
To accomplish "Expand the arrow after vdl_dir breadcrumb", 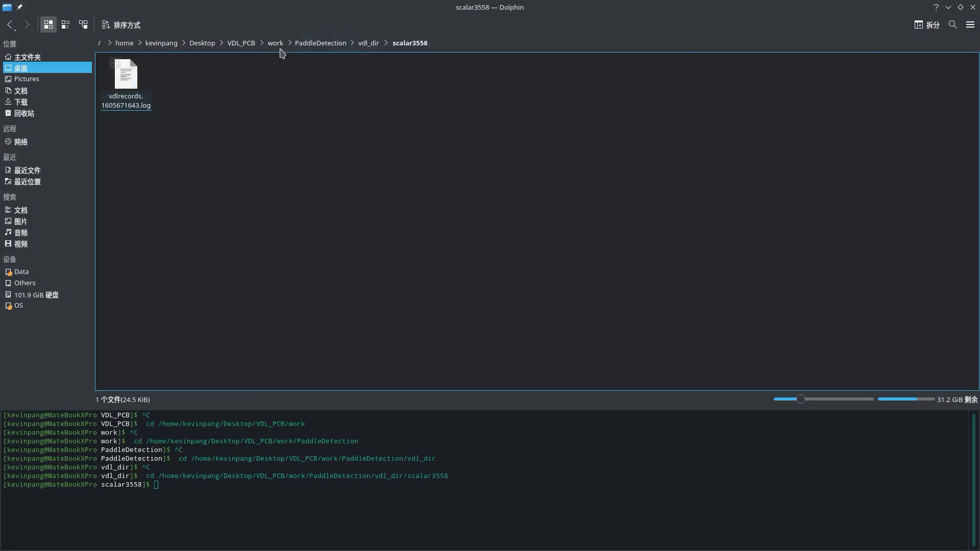I will pyautogui.click(x=386, y=43).
